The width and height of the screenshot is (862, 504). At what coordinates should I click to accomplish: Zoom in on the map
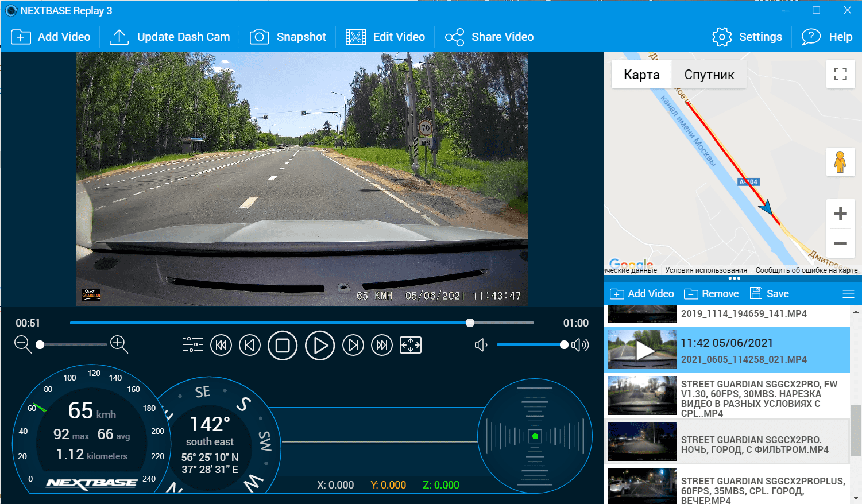pyautogui.click(x=840, y=214)
